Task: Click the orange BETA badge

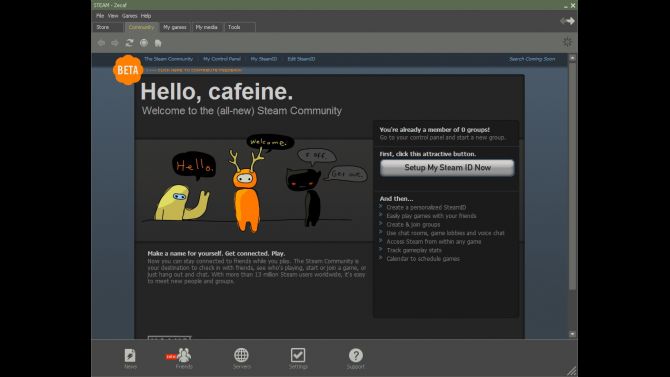Action: (x=128, y=70)
